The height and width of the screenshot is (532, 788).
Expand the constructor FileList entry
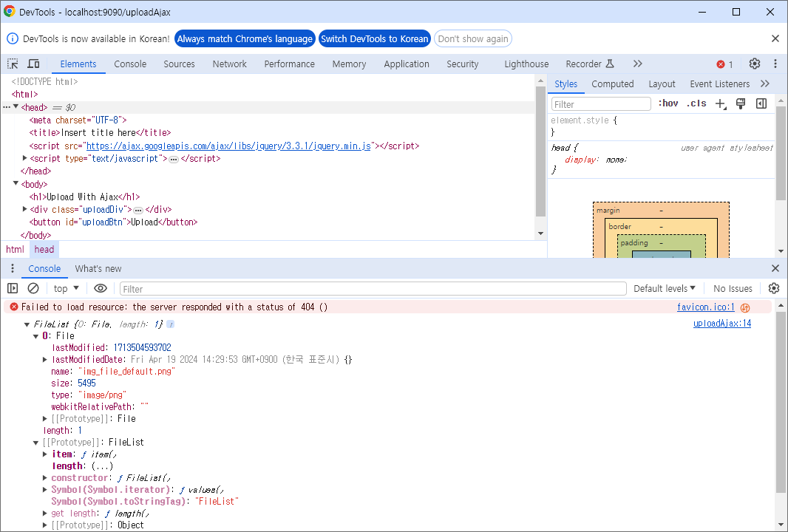click(45, 478)
